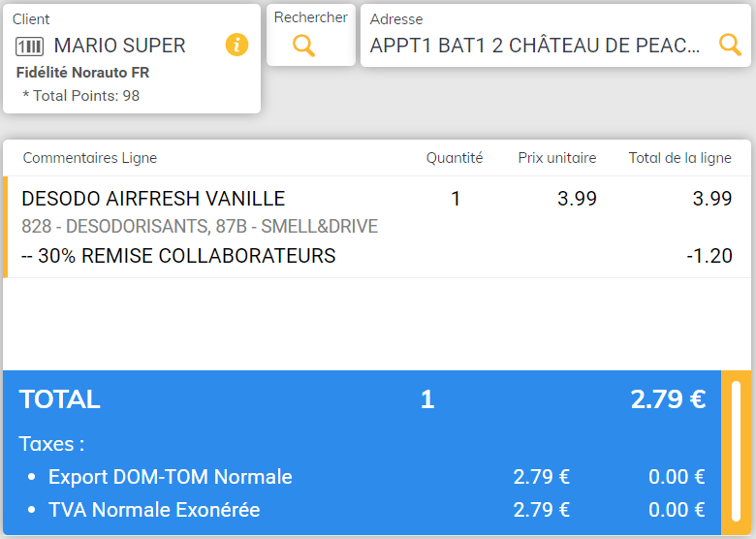Click the line discount amount -1.20
The width and height of the screenshot is (756, 539).
[708, 257]
